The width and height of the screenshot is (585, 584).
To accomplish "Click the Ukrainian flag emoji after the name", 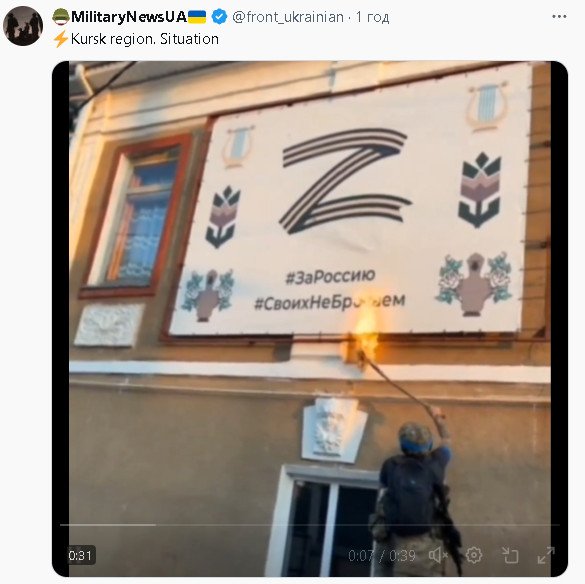I will pos(197,17).
